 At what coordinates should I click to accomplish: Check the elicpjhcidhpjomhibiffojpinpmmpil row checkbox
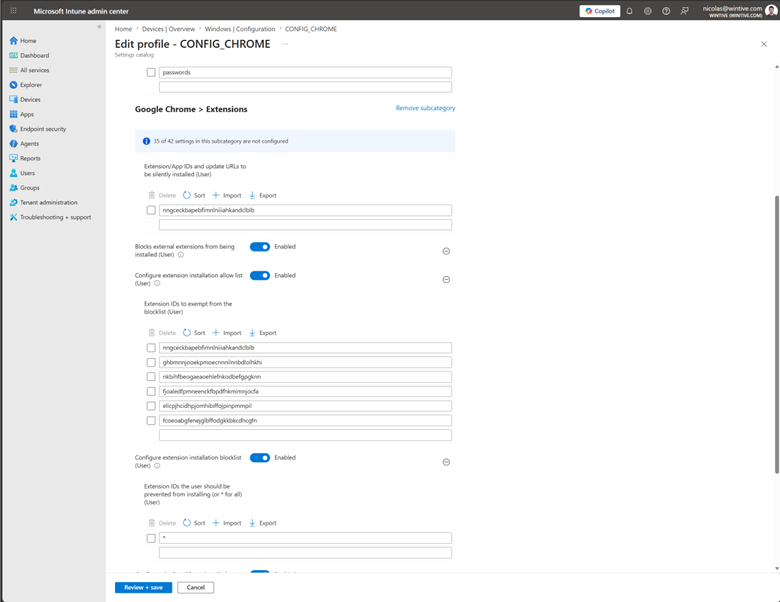[x=151, y=406]
